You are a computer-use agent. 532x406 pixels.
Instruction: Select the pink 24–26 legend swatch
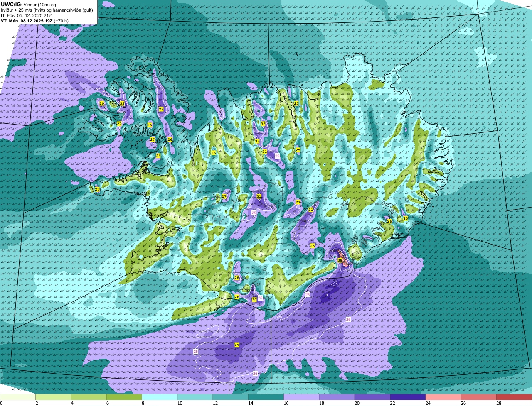click(x=443, y=397)
